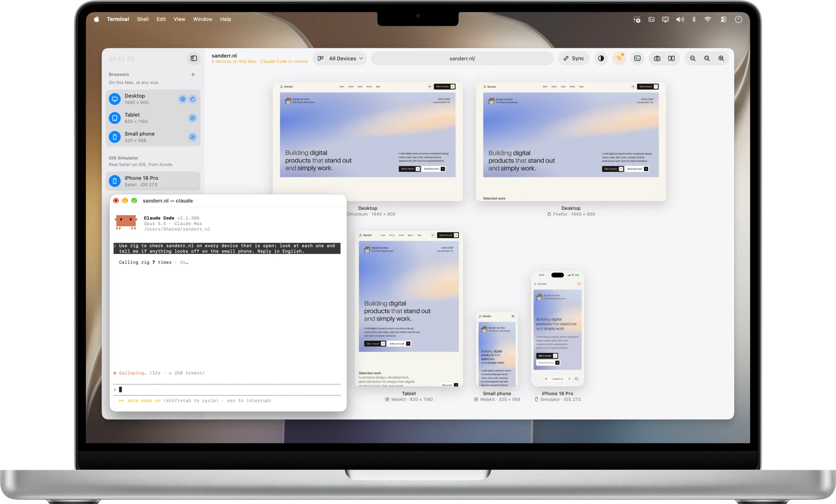836x504 pixels.
Task: Click the 'iOS Simulator' section header
Action: 123,158
